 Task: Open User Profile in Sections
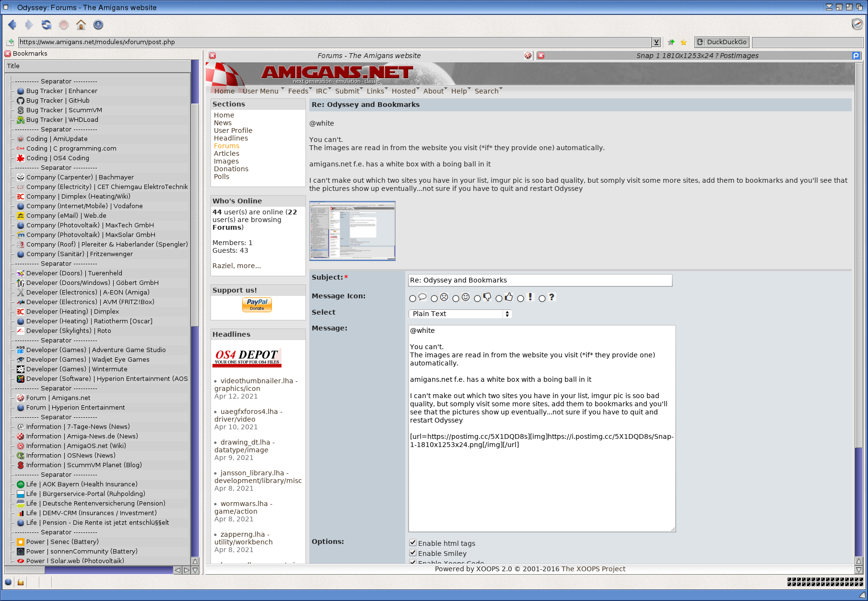(x=233, y=130)
